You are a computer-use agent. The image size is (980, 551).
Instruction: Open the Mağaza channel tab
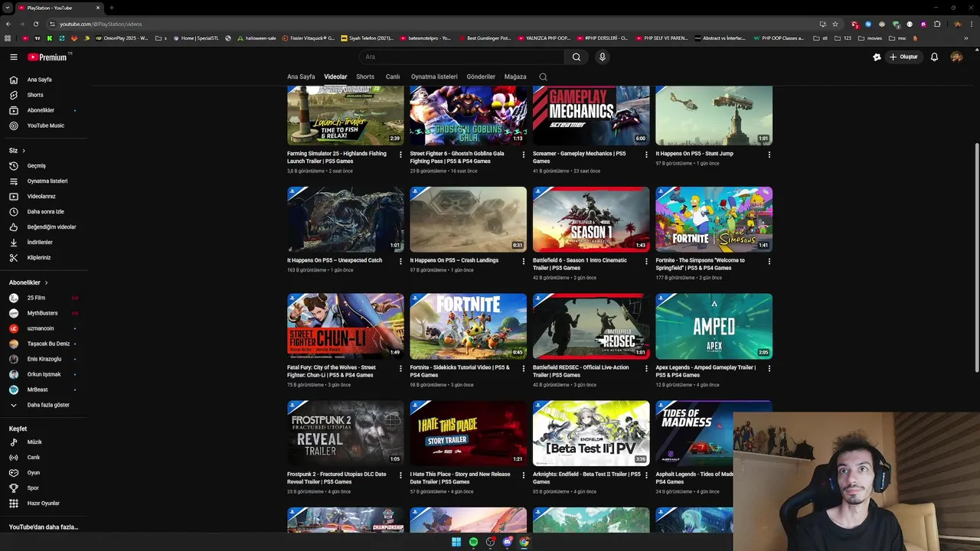point(515,77)
